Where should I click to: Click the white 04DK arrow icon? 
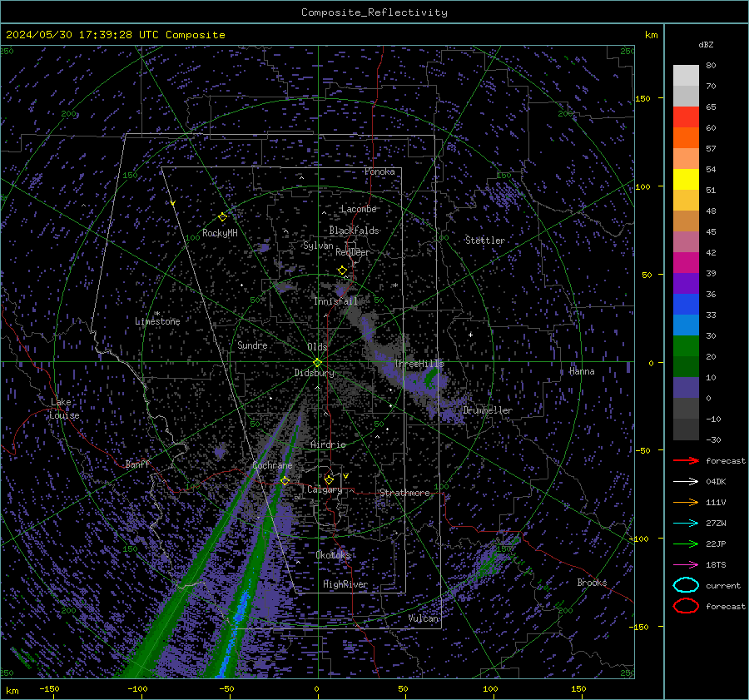pyautogui.click(x=686, y=482)
